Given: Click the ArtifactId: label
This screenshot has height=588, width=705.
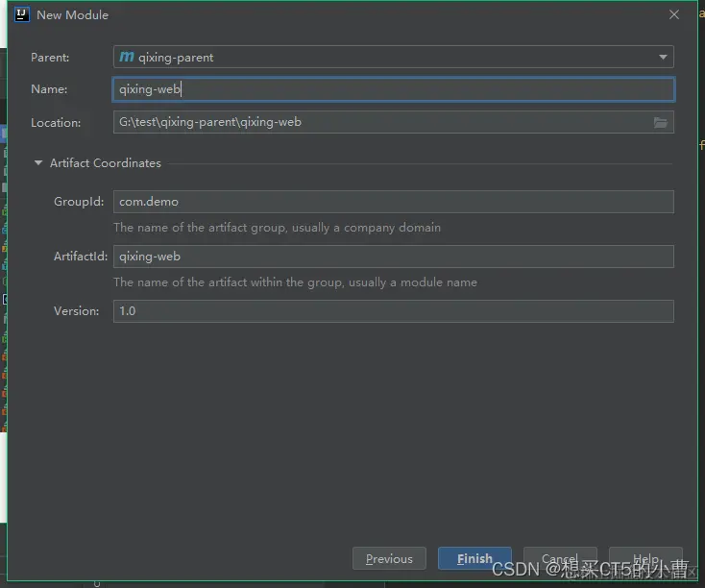Looking at the screenshot, I should click(81, 257).
